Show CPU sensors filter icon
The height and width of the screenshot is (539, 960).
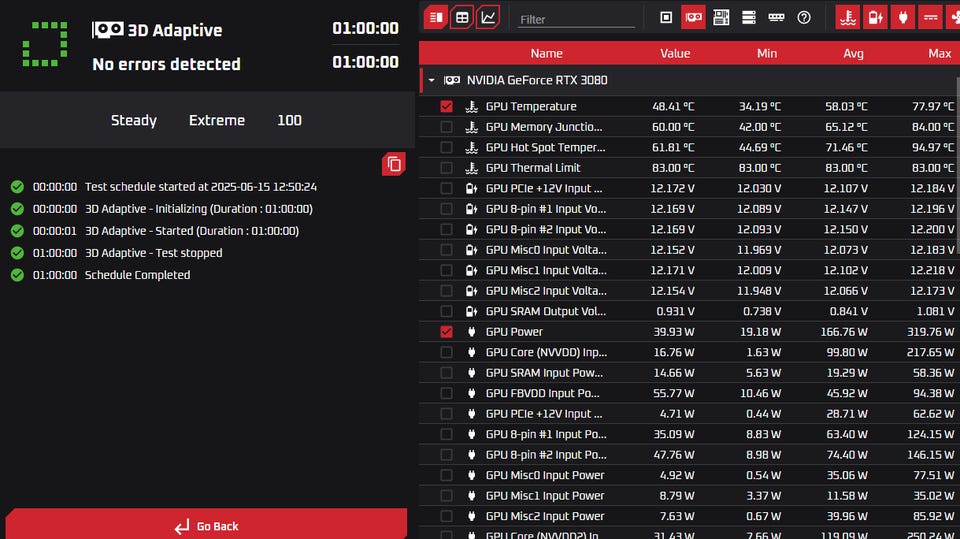tap(666, 17)
